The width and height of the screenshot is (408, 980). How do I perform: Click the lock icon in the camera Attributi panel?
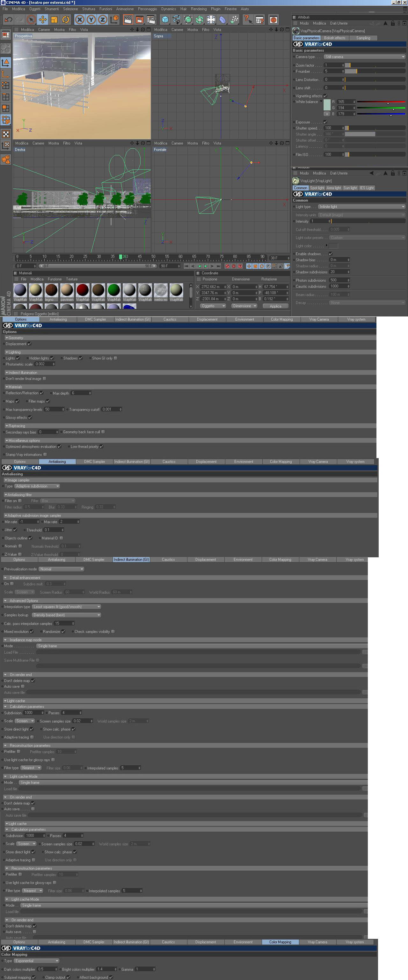click(x=392, y=23)
